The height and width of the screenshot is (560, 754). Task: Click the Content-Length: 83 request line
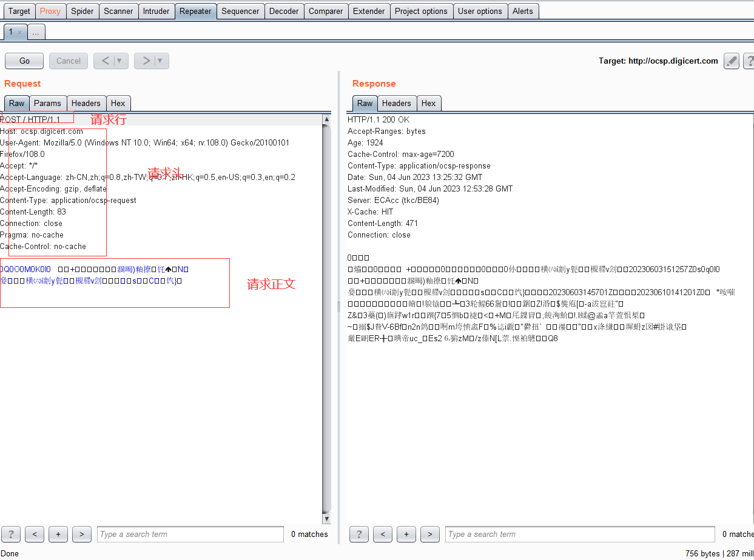pos(33,212)
